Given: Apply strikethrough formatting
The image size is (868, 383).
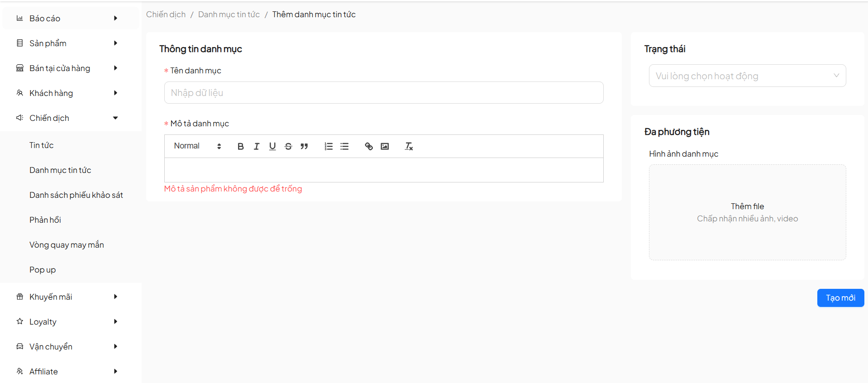Looking at the screenshot, I should coord(288,146).
